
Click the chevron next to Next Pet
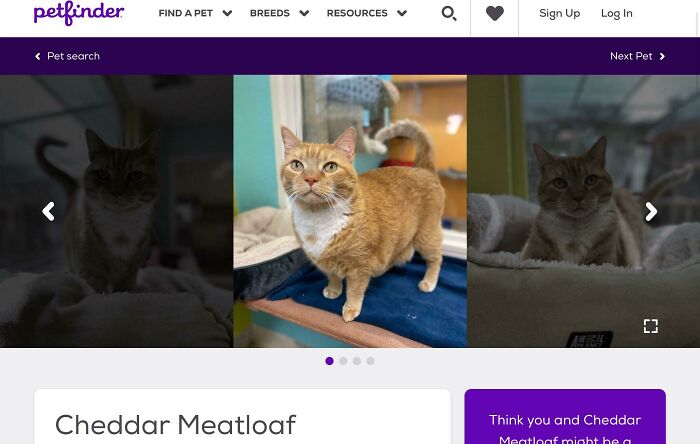[662, 56]
